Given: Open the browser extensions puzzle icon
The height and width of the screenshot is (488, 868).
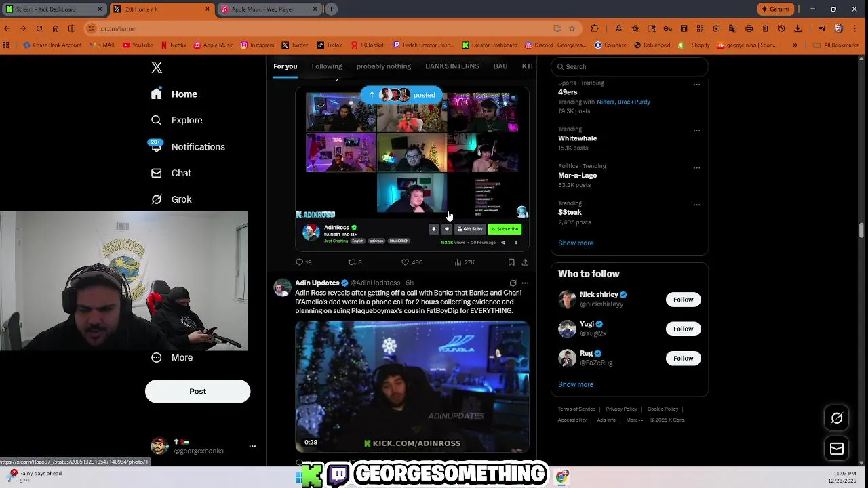Looking at the screenshot, I should (595, 28).
